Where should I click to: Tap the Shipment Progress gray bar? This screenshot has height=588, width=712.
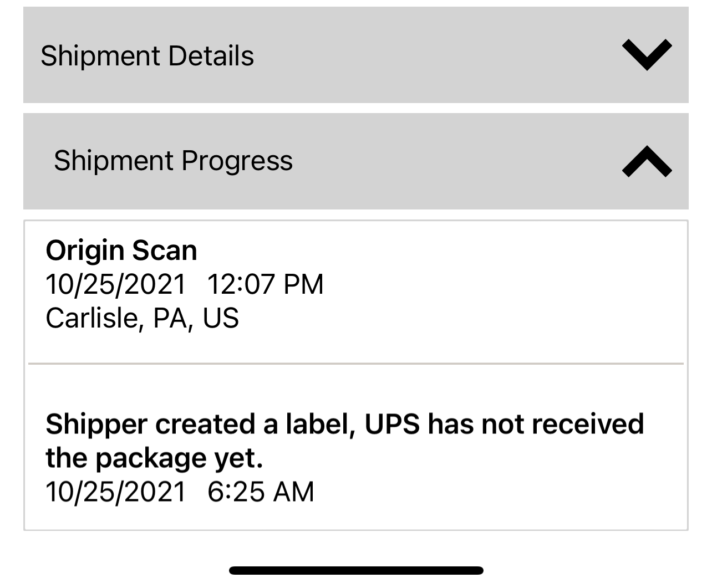tap(444, 161)
